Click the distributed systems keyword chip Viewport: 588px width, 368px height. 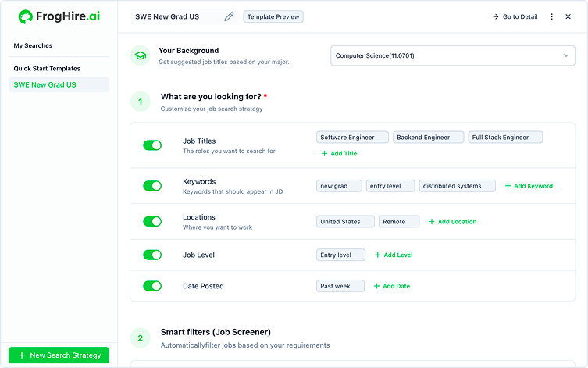[457, 186]
